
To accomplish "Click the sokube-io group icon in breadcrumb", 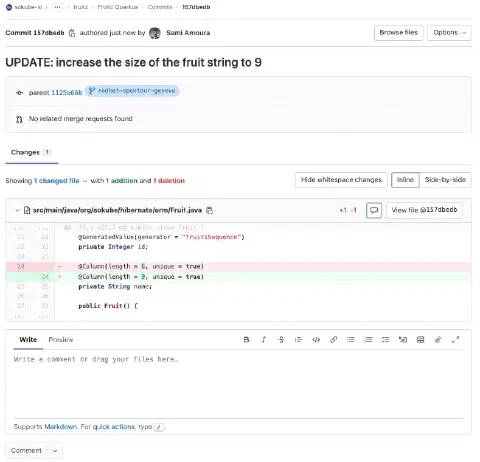I will pyautogui.click(x=9, y=7).
